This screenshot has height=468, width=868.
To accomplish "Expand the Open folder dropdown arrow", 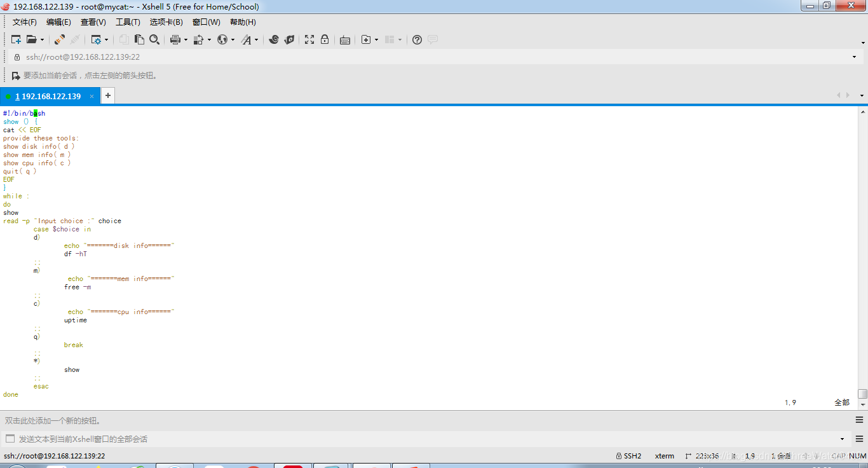I will pos(41,39).
